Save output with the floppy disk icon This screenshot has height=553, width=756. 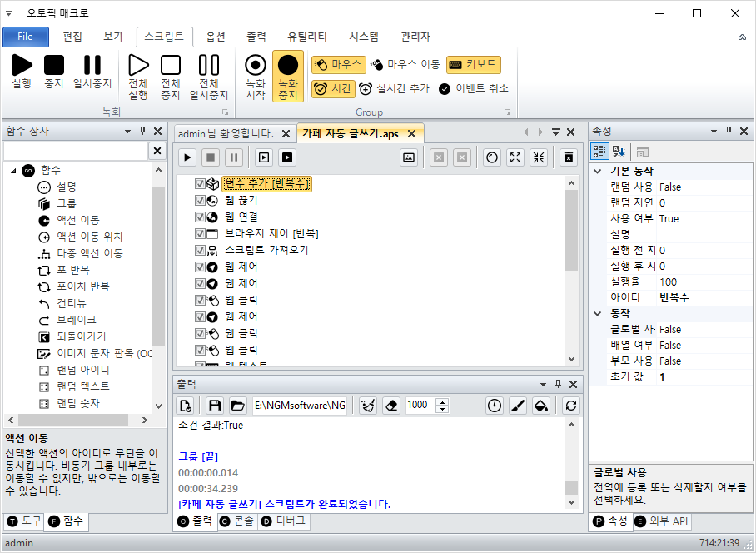215,406
